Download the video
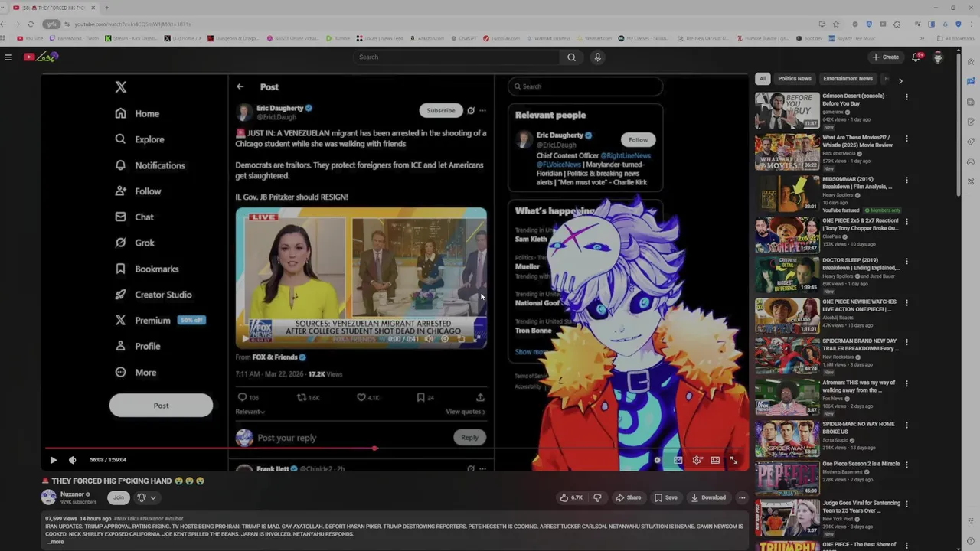Screen dimensions: 980x551 pos(708,497)
